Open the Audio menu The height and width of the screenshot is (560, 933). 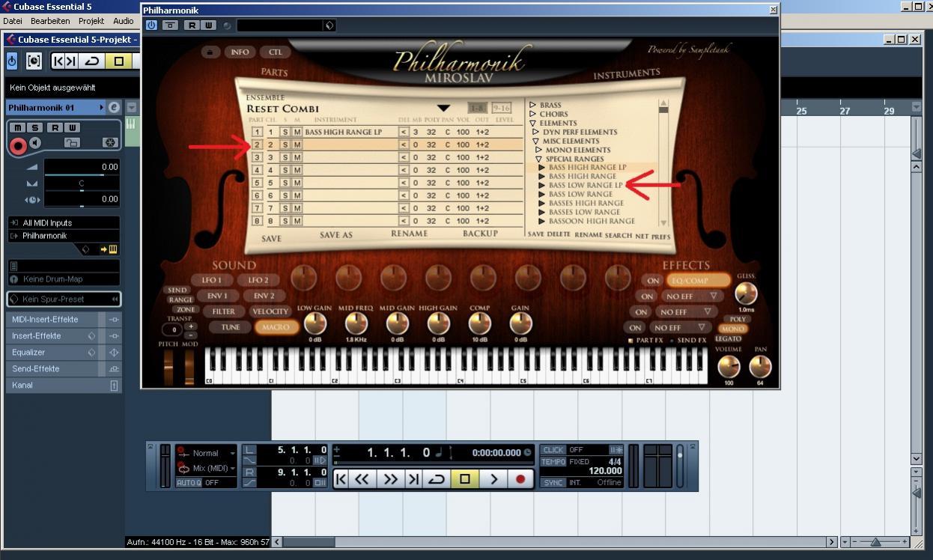click(124, 21)
